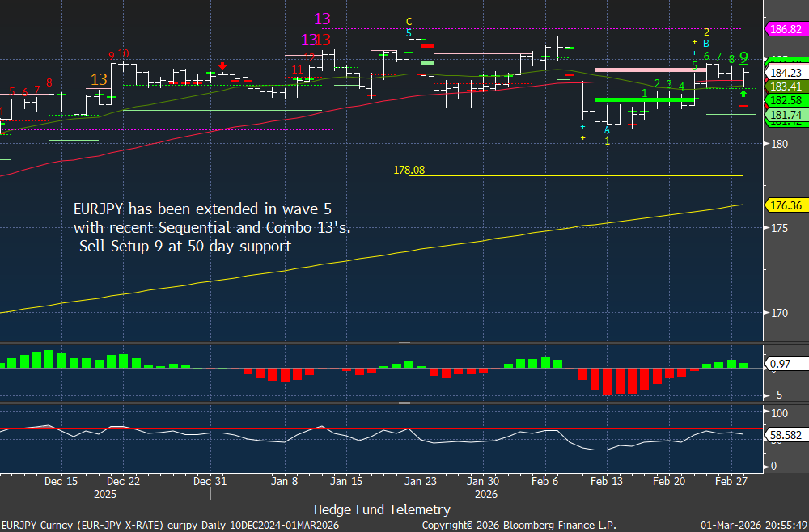
Task: Click the pink 186.82 price label
Action: click(785, 29)
